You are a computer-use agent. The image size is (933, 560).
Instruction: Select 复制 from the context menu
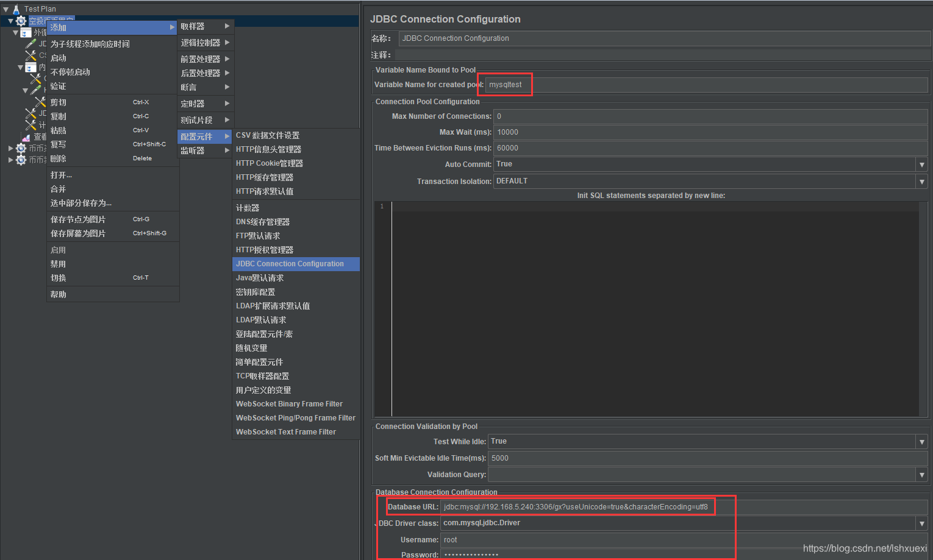[x=112, y=116]
